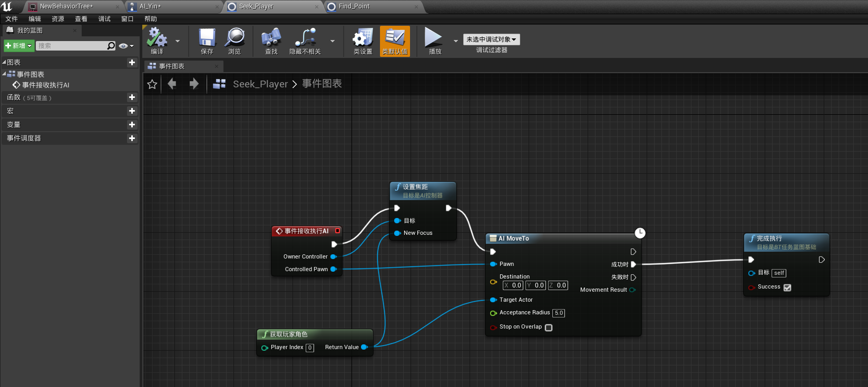Screen dimensions: 868x387
Task: Open the Asset (资源) menu
Action: (58, 19)
